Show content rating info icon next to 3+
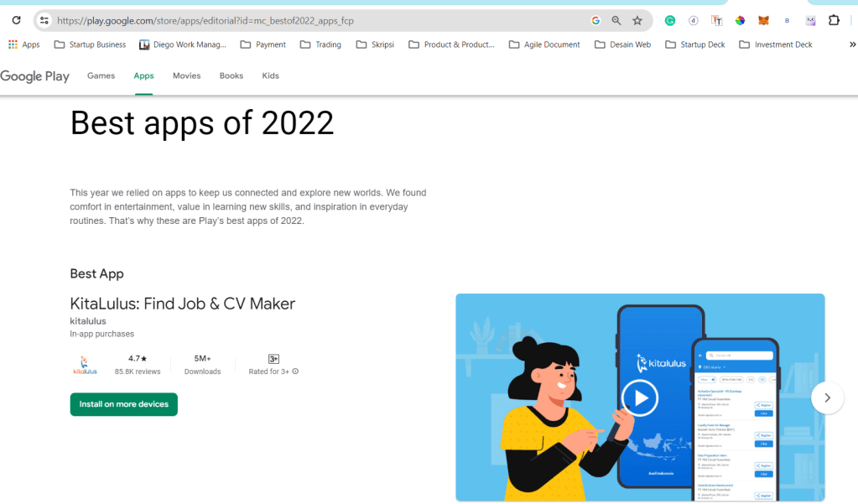The image size is (858, 504). point(295,372)
